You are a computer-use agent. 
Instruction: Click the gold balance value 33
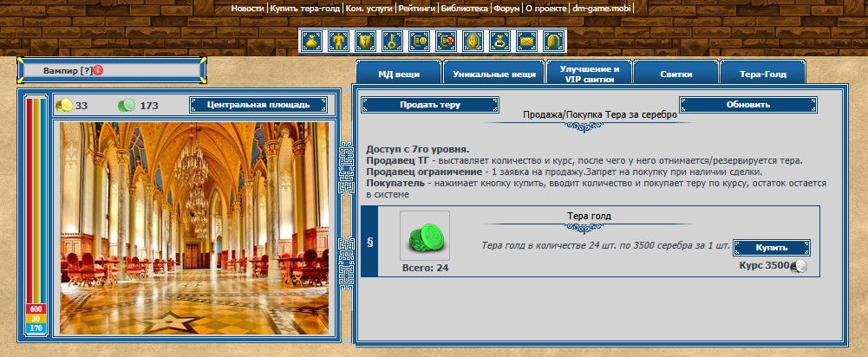(x=82, y=105)
